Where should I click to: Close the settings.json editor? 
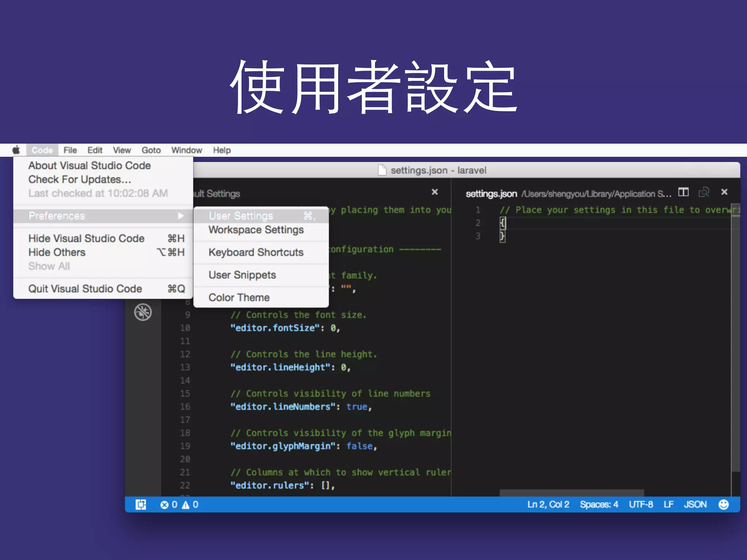(x=724, y=192)
